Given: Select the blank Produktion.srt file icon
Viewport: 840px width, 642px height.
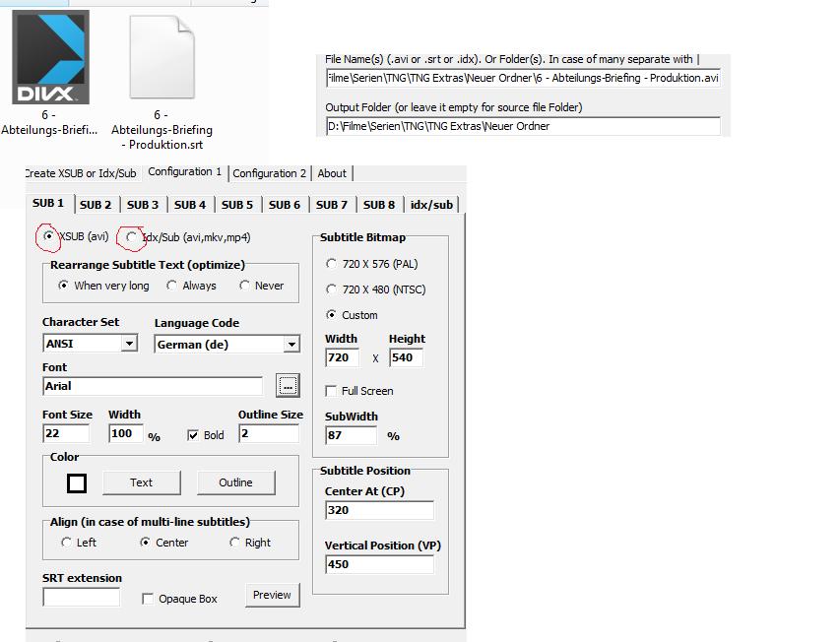Looking at the screenshot, I should pyautogui.click(x=162, y=57).
